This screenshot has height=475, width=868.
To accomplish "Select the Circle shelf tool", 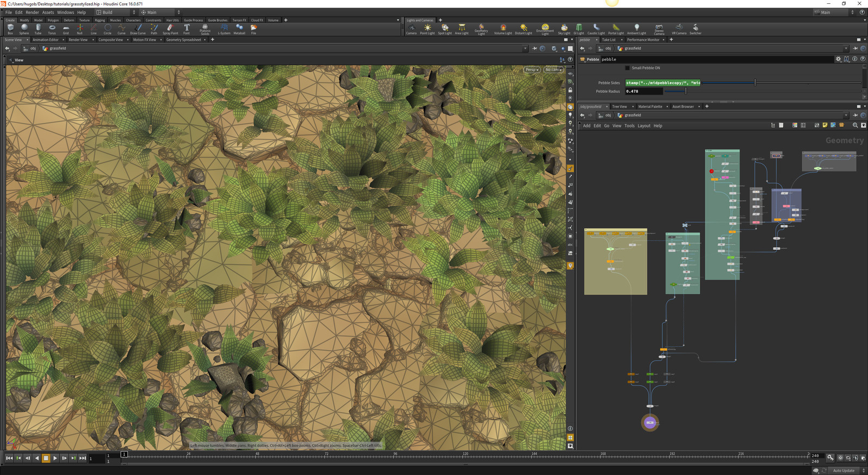I will pyautogui.click(x=107, y=29).
